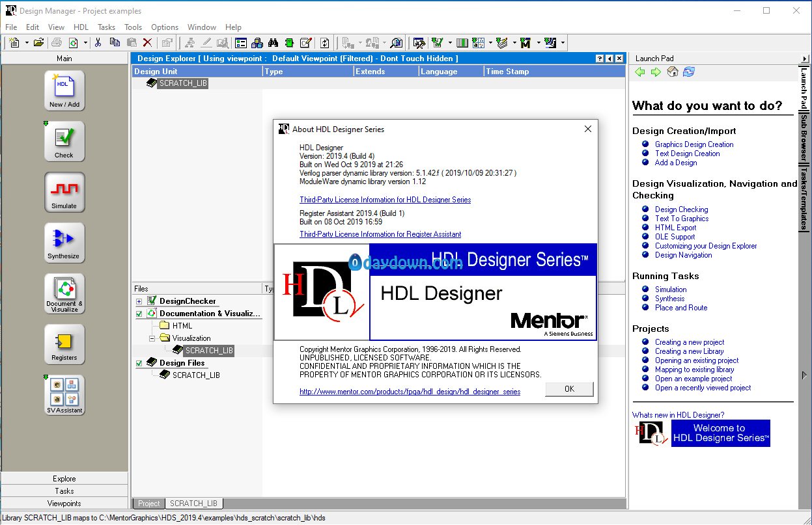Toggle the Design Files checkbox
Screen dimensions: 812x525
click(139, 363)
